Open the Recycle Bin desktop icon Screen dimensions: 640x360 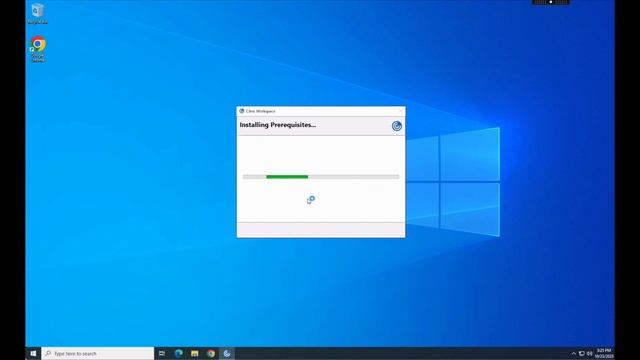tap(38, 13)
